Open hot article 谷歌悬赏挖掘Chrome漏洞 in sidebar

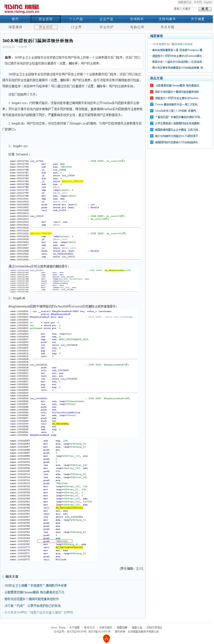point(178,86)
